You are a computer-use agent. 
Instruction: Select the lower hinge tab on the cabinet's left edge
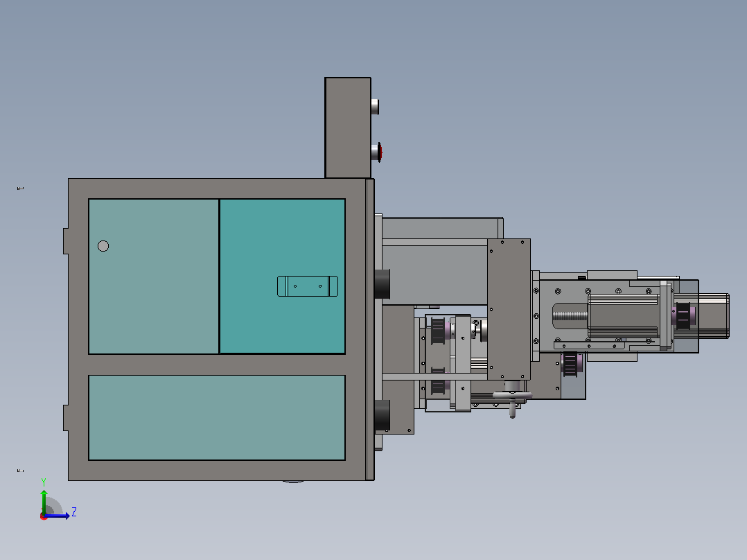(67, 418)
